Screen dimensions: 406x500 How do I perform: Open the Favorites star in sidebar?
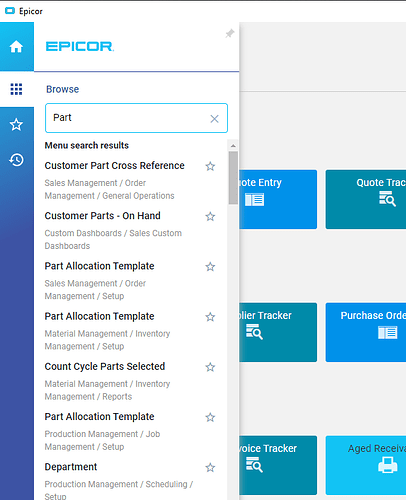click(16, 125)
